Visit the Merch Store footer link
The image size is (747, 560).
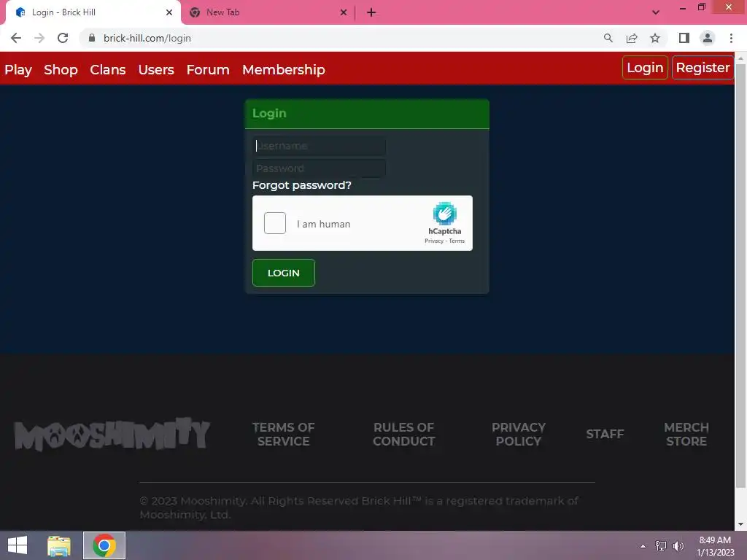pyautogui.click(x=686, y=434)
